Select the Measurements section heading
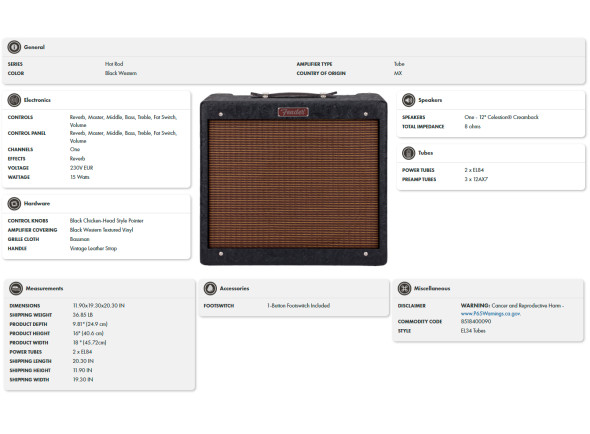This screenshot has height=434, width=590. tap(44, 289)
